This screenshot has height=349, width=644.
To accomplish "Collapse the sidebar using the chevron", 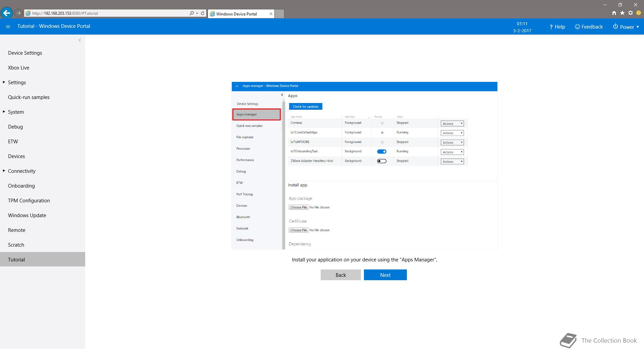I will click(x=80, y=40).
